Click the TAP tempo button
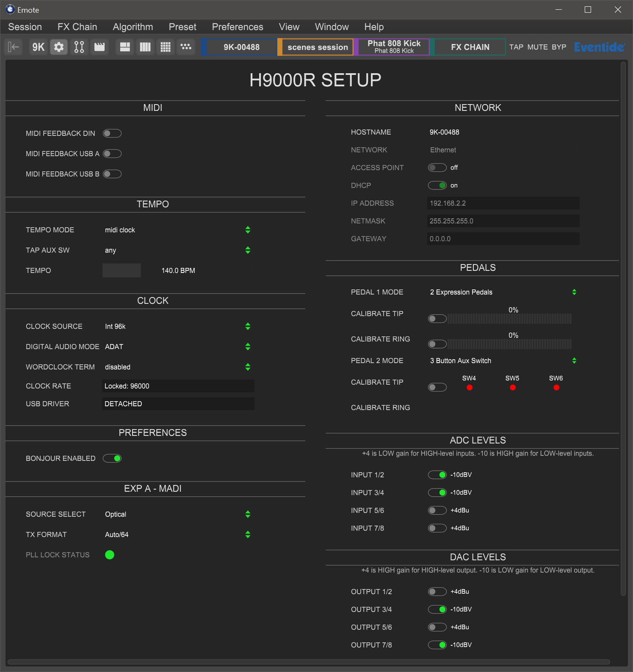633x672 pixels. click(x=516, y=47)
